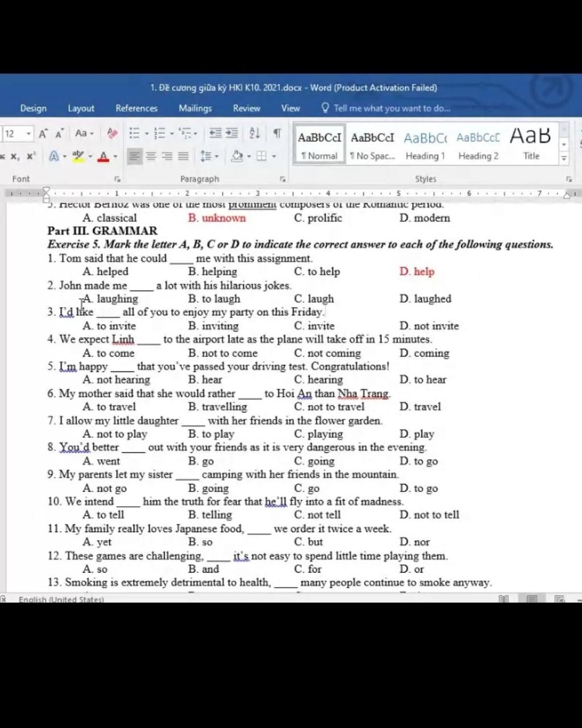Click the 'Part III. GRAMMAR' heading
The height and width of the screenshot is (728, 582).
tap(102, 231)
